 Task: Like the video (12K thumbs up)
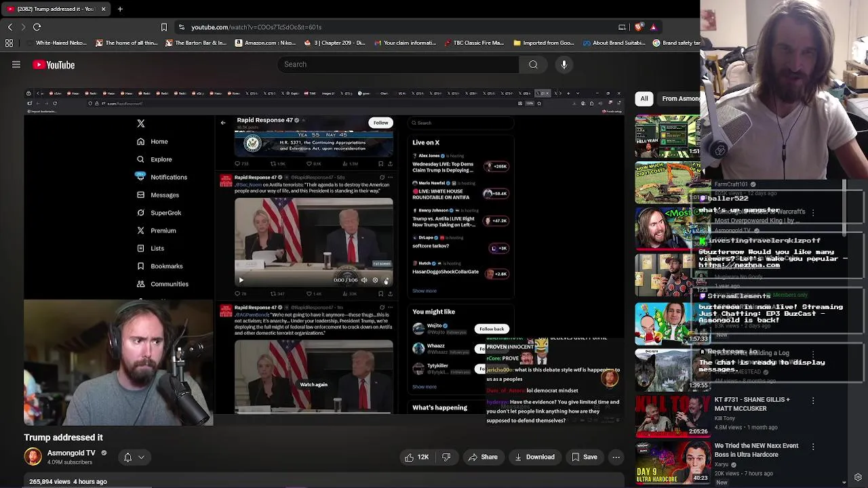(x=416, y=457)
